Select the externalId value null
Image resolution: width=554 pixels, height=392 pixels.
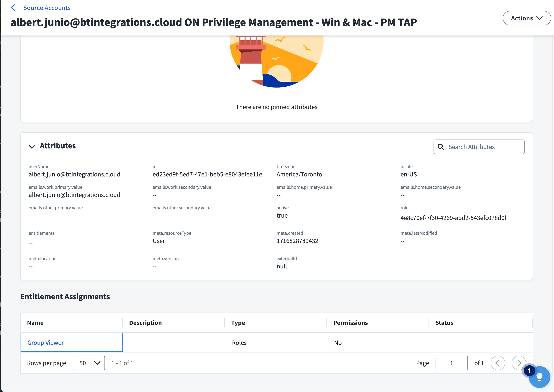(282, 266)
